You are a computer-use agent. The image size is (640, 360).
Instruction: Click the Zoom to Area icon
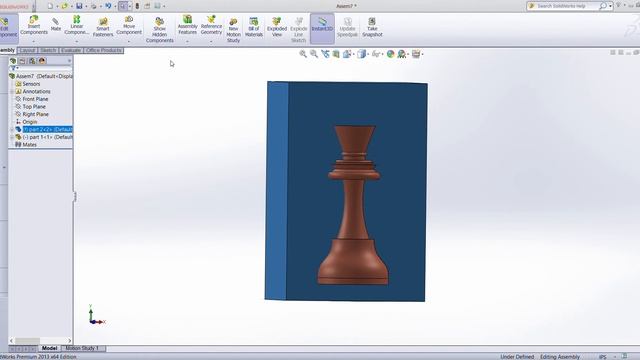point(314,54)
